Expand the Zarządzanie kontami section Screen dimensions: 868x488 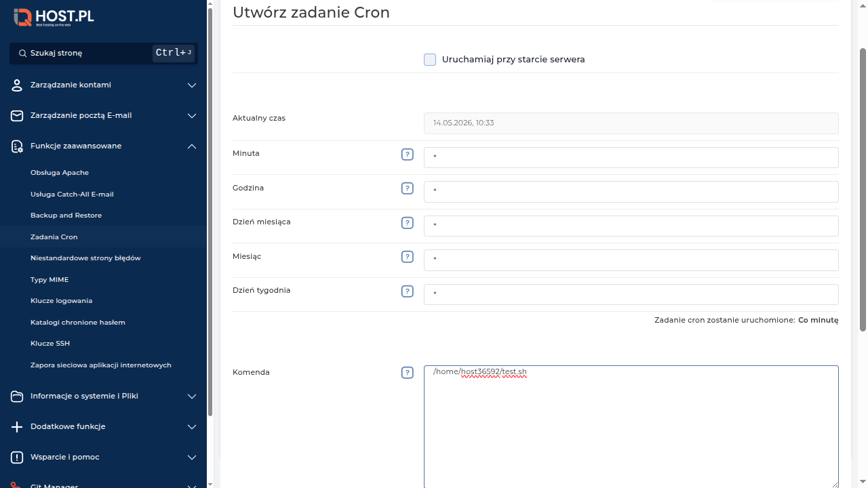click(x=192, y=85)
